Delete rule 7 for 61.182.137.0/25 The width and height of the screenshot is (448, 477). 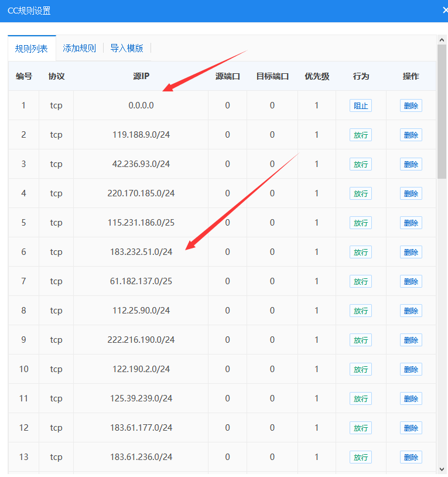click(411, 282)
